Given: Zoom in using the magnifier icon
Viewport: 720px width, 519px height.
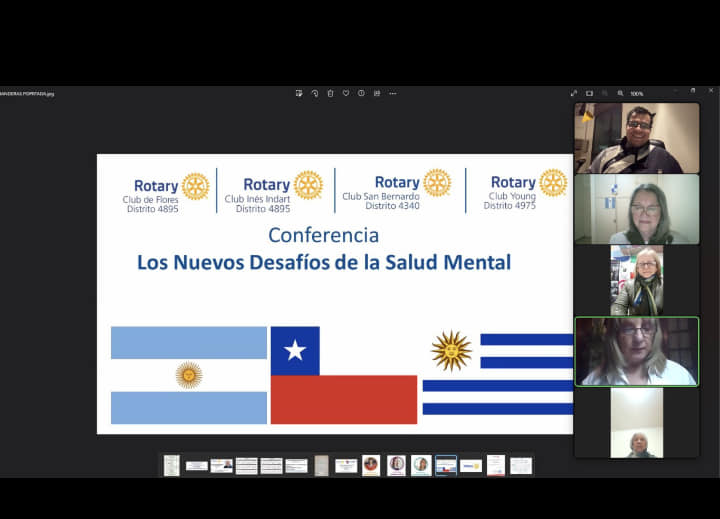Looking at the screenshot, I should (x=620, y=93).
